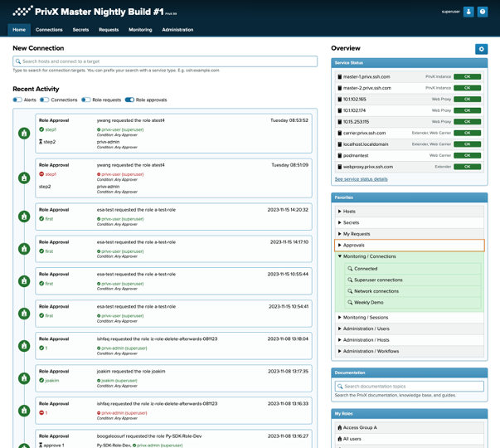The image size is (500, 448).
Task: Open the See service status details link
Action: (361, 179)
